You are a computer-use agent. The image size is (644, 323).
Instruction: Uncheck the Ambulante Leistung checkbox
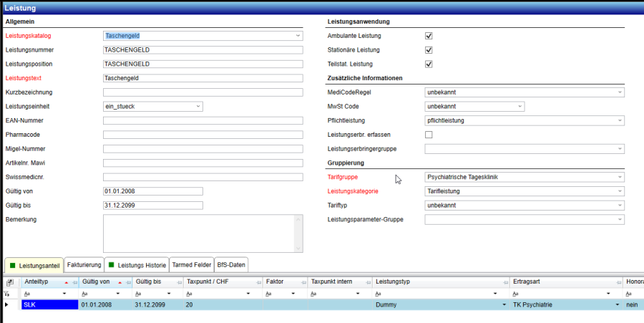point(429,36)
